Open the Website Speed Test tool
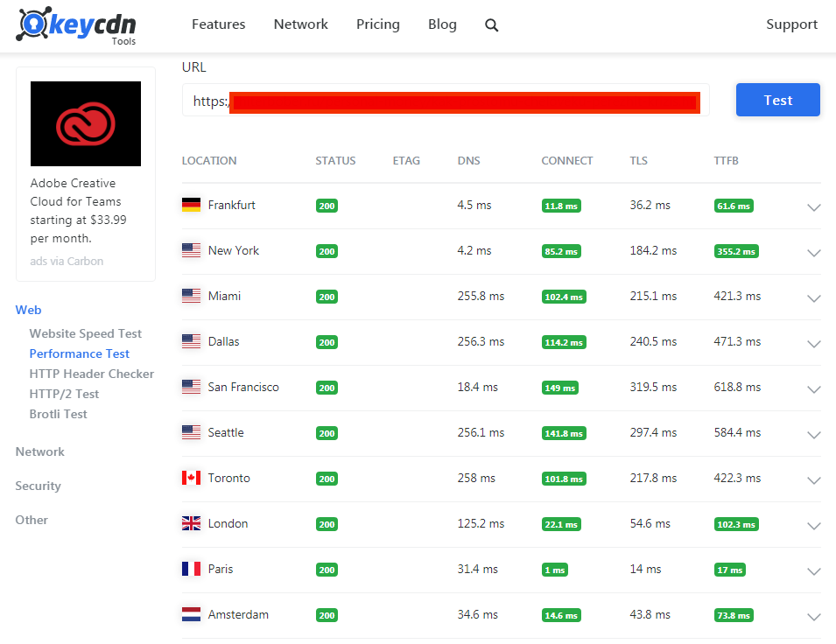The image size is (836, 644). (x=85, y=333)
